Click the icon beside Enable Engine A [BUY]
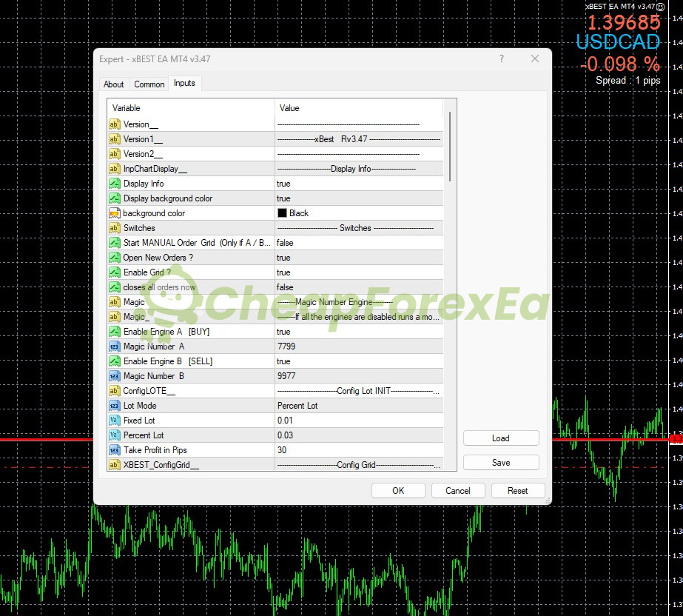Image resolution: width=683 pixels, height=616 pixels. (x=114, y=332)
